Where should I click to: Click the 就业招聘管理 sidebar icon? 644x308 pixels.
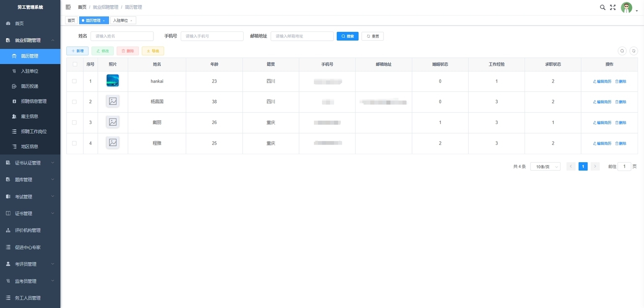coord(8,40)
